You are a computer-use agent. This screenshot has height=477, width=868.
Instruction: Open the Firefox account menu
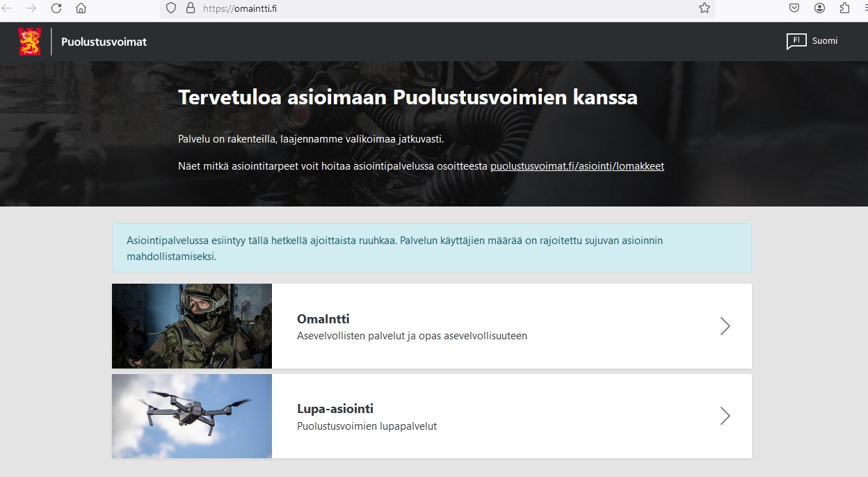(819, 10)
